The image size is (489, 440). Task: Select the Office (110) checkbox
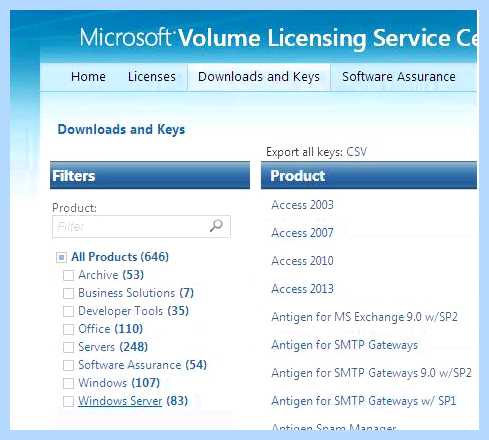[68, 329]
